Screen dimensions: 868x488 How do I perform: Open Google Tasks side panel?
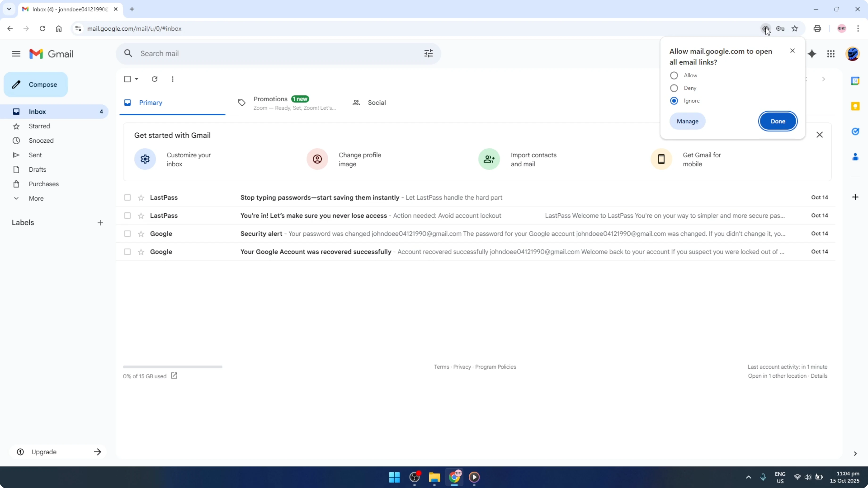pyautogui.click(x=855, y=131)
